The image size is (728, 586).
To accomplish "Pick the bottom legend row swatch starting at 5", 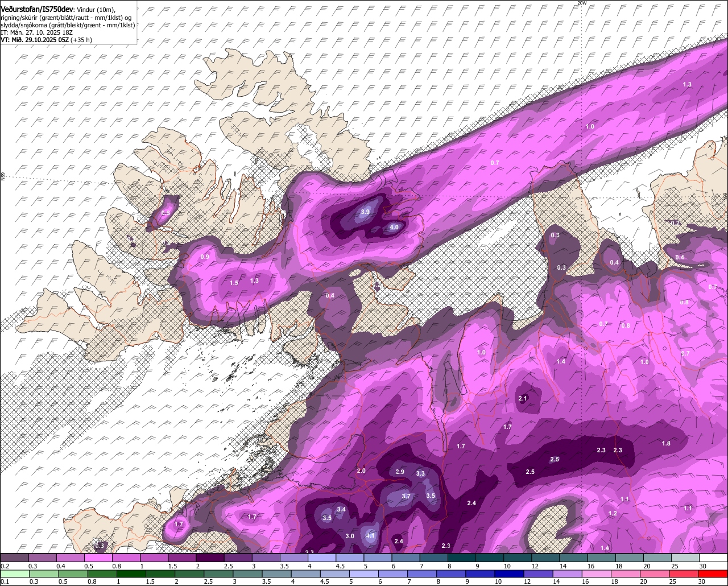I will pyautogui.click(x=363, y=574).
